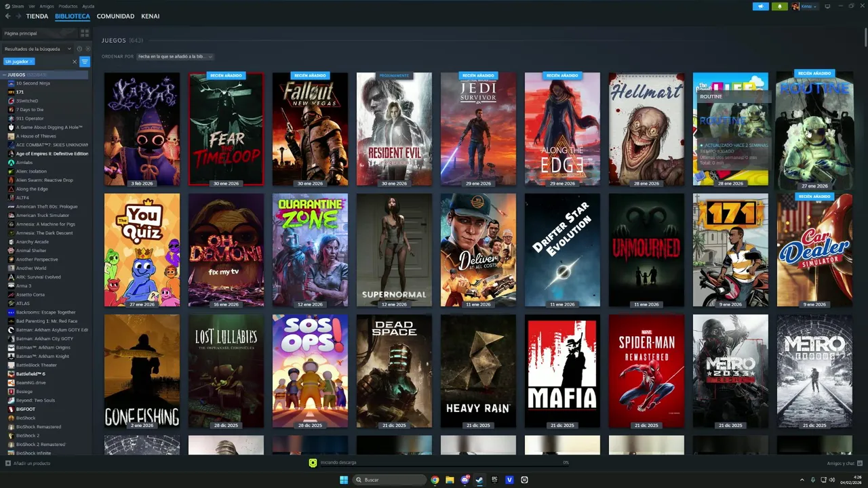
Task: Open the Quarantine Zone cover
Action: coord(310,250)
